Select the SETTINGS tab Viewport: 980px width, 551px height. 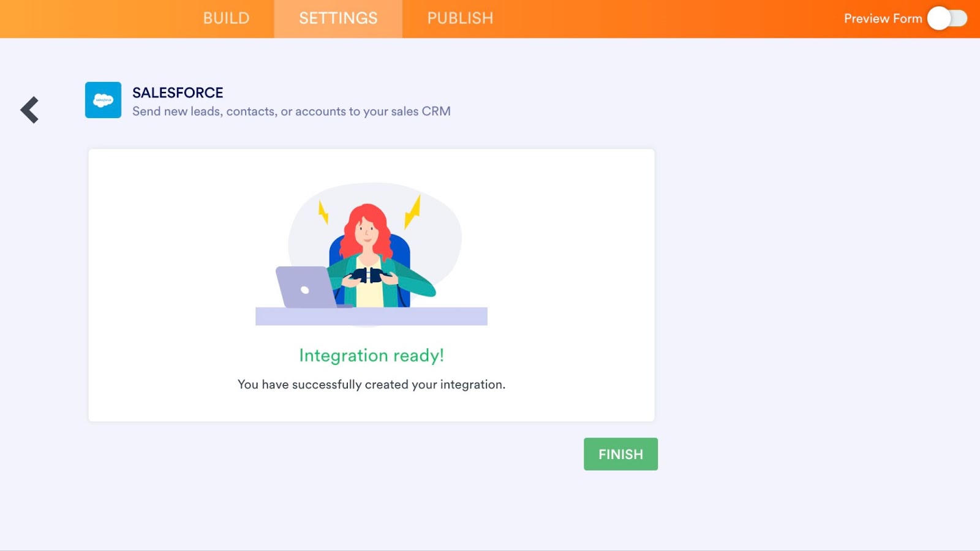[x=338, y=18]
